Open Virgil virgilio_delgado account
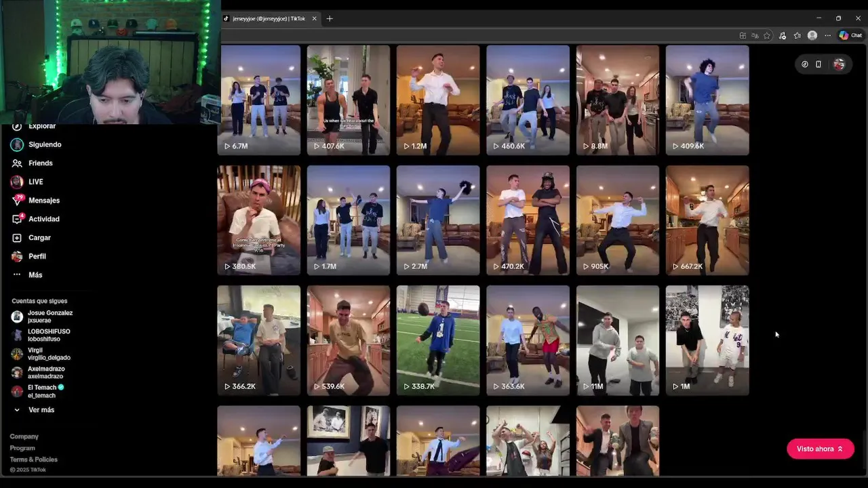The width and height of the screenshot is (868, 488). pos(41,354)
